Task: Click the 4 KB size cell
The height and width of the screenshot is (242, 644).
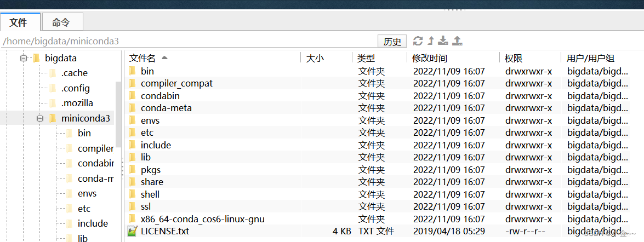Action: (341, 231)
